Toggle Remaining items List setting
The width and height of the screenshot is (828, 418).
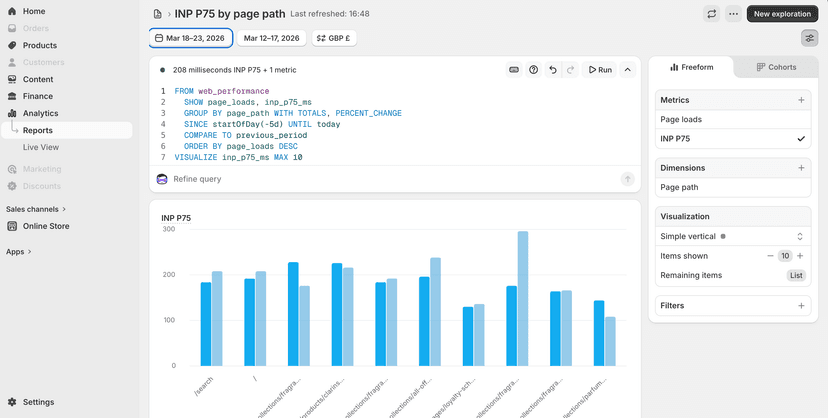click(x=796, y=275)
